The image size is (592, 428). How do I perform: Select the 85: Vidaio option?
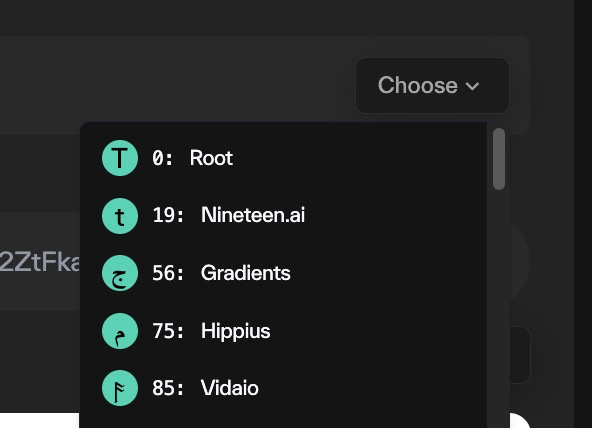283,388
